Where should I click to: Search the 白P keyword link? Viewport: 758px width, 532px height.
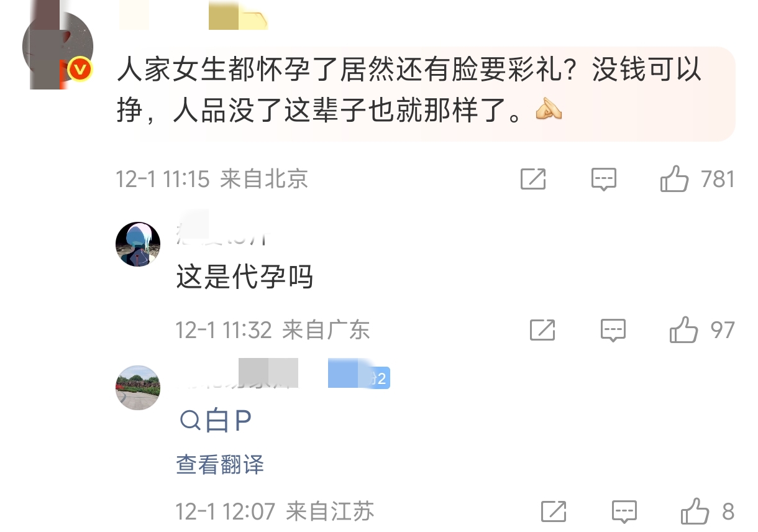(x=216, y=422)
